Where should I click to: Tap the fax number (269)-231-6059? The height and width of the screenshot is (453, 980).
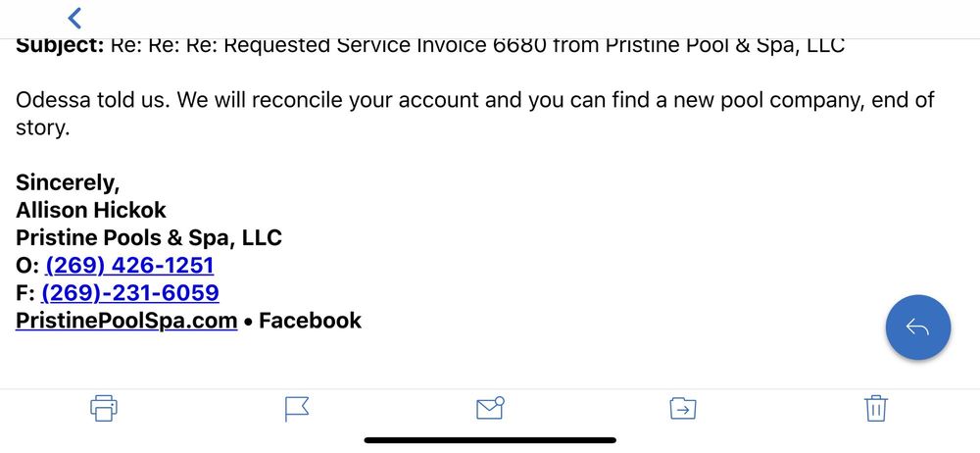point(129,293)
